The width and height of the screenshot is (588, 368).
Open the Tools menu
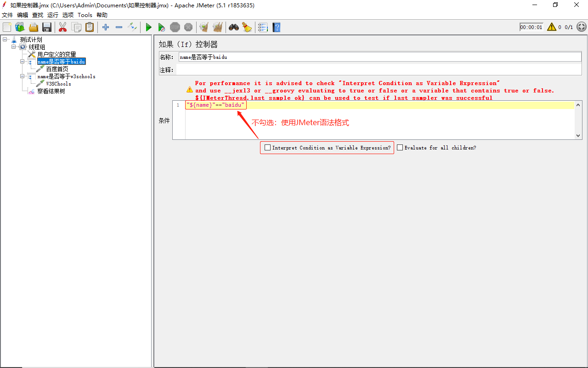point(85,15)
